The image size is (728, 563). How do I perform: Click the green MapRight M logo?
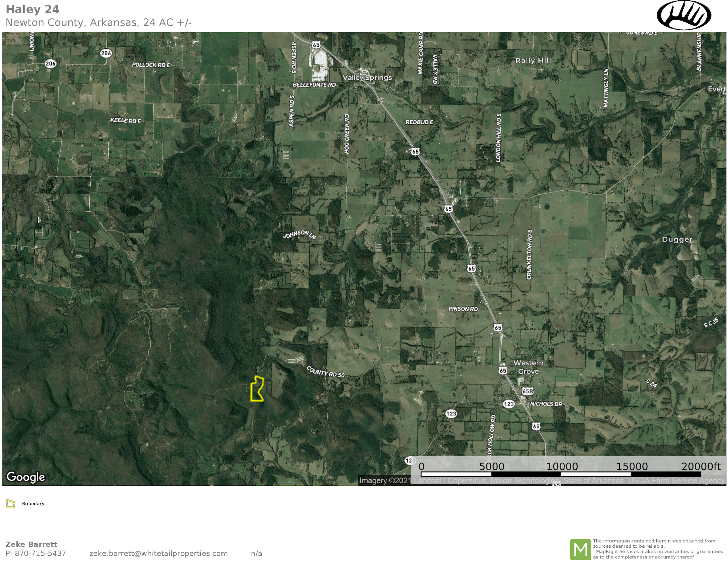[580, 550]
